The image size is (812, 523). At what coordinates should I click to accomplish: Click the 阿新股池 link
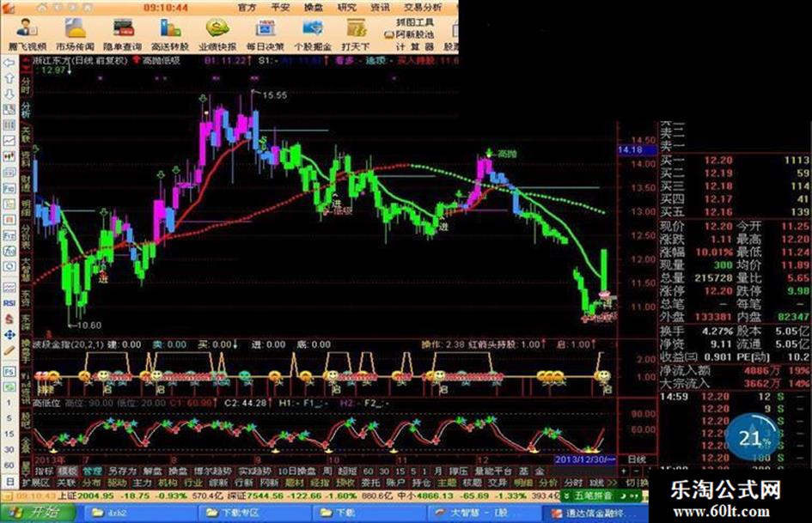click(x=415, y=34)
